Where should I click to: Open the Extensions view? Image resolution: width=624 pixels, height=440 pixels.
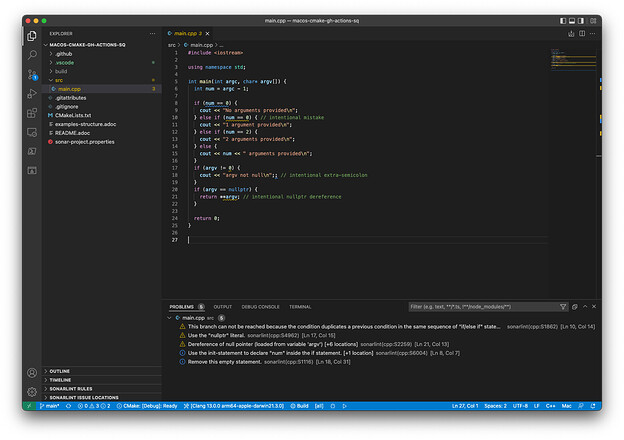coord(32,113)
